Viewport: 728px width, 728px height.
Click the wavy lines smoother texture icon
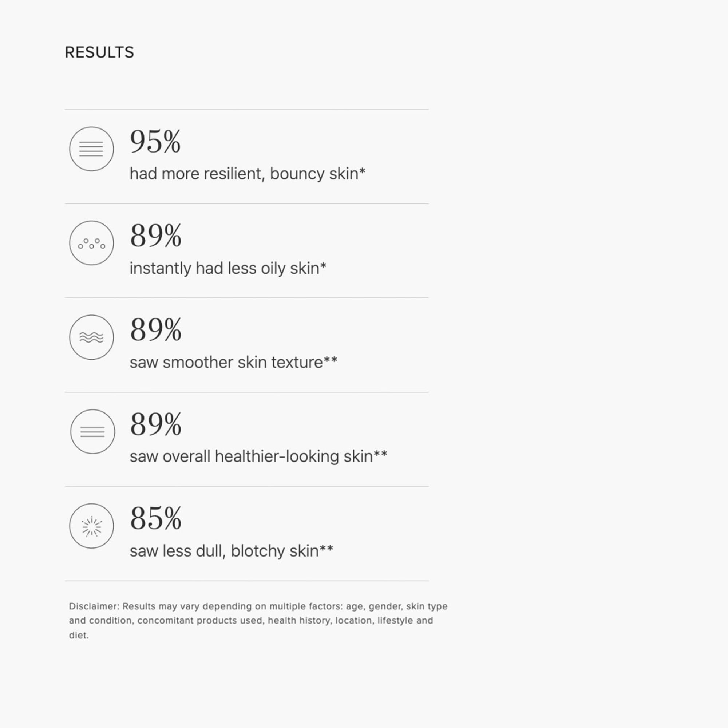[92, 337]
